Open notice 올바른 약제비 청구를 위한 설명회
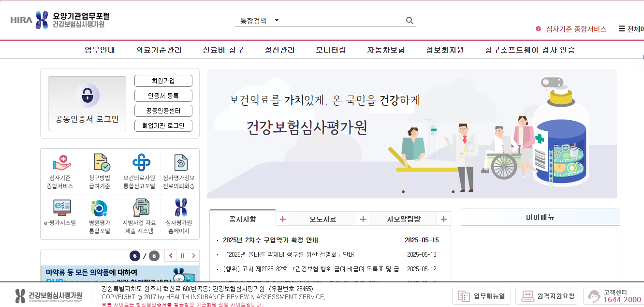This screenshot has height=307, width=644. tap(289, 254)
